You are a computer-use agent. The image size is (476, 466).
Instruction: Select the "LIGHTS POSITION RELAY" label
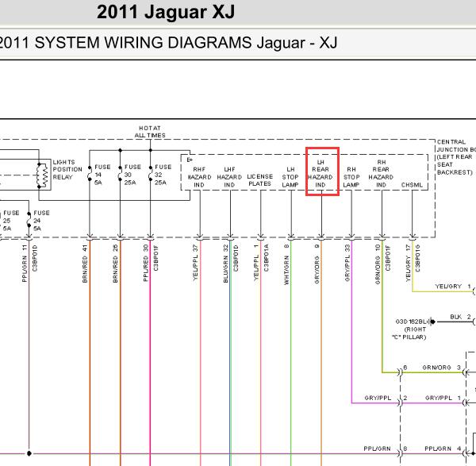point(67,170)
